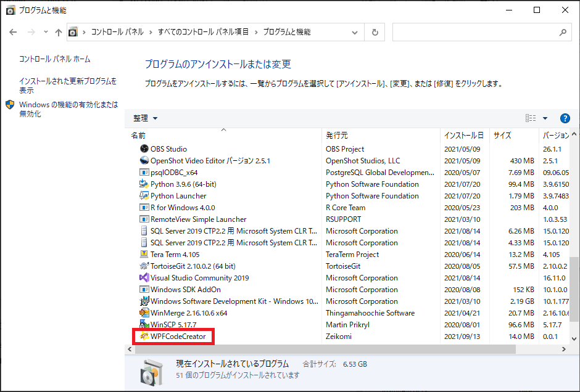Go up one level with up arrow

click(x=59, y=32)
